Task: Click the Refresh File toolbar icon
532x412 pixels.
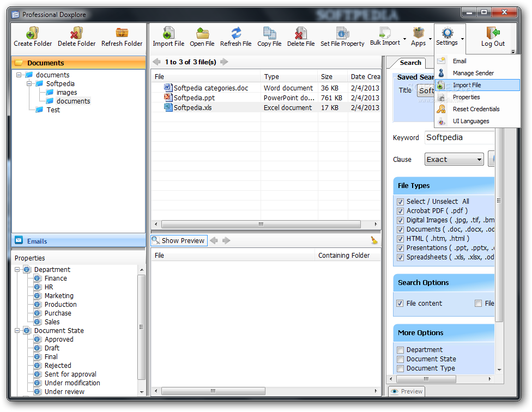Action: tap(236, 33)
